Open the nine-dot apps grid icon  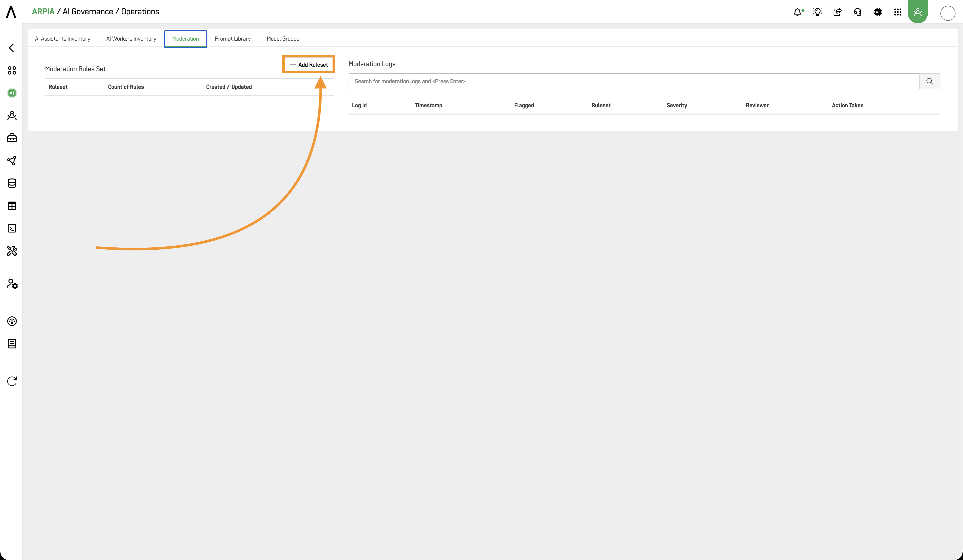(898, 12)
